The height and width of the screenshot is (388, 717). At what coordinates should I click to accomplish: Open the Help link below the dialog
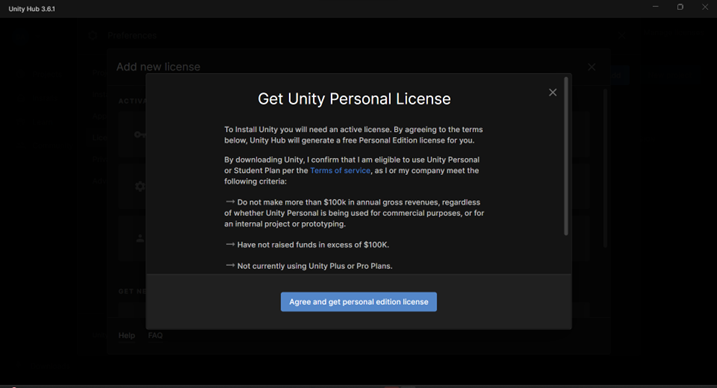click(127, 335)
